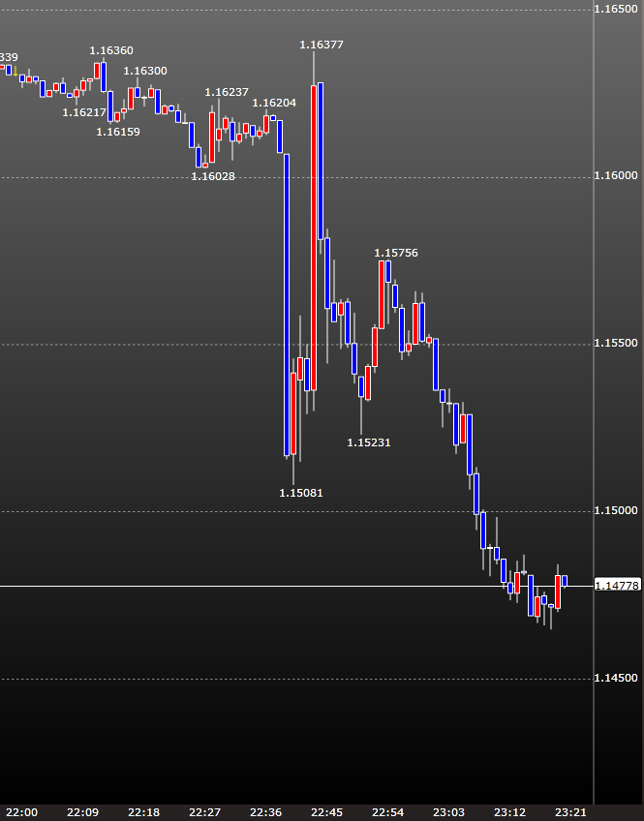Click the 1.16500 price axis level
644x821 pixels.
pos(616,9)
